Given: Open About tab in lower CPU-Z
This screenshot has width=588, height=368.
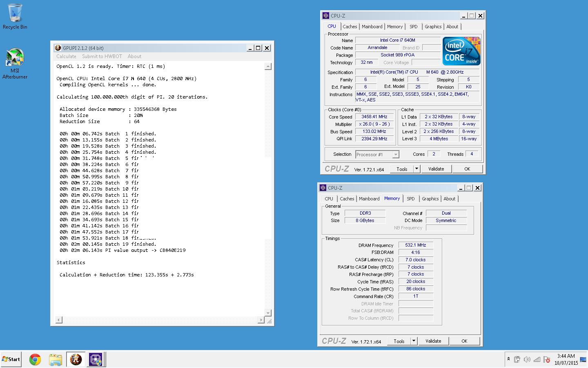Looking at the screenshot, I should pyautogui.click(x=449, y=199).
